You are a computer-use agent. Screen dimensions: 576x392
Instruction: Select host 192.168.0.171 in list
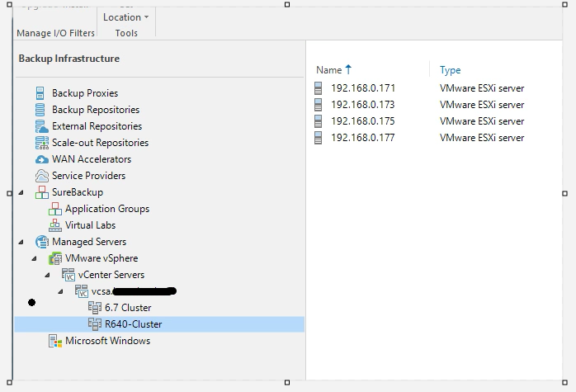point(362,88)
